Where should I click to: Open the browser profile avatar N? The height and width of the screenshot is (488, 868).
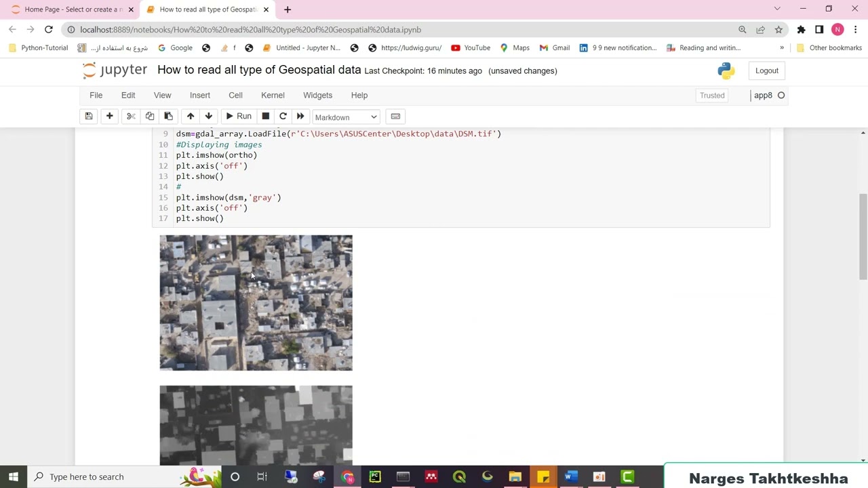tap(837, 30)
